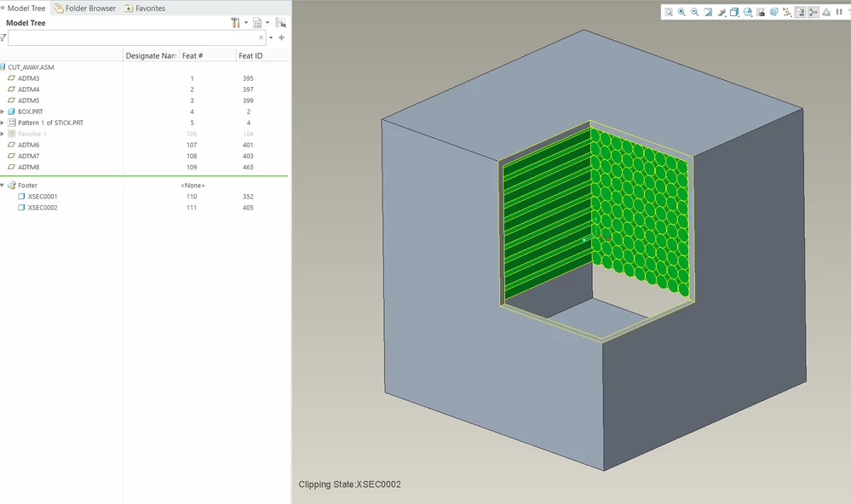Select the Zoom In tool
Screen dimensions: 851x504
681,12
